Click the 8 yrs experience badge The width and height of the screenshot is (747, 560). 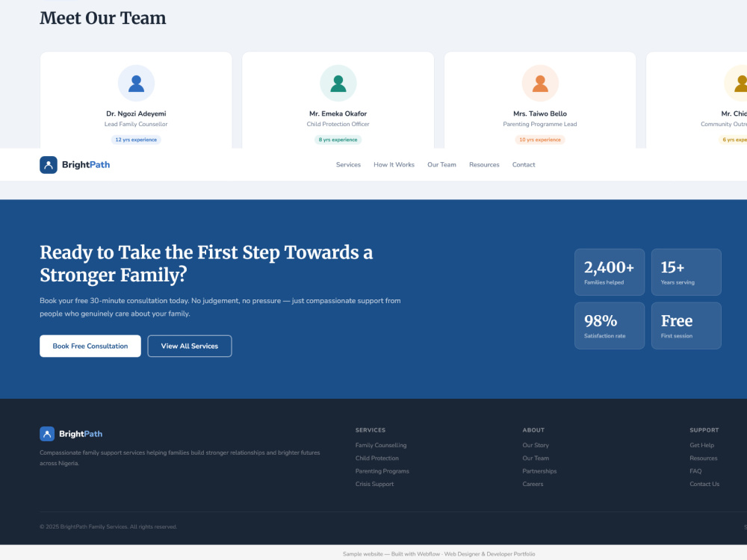pyautogui.click(x=338, y=140)
